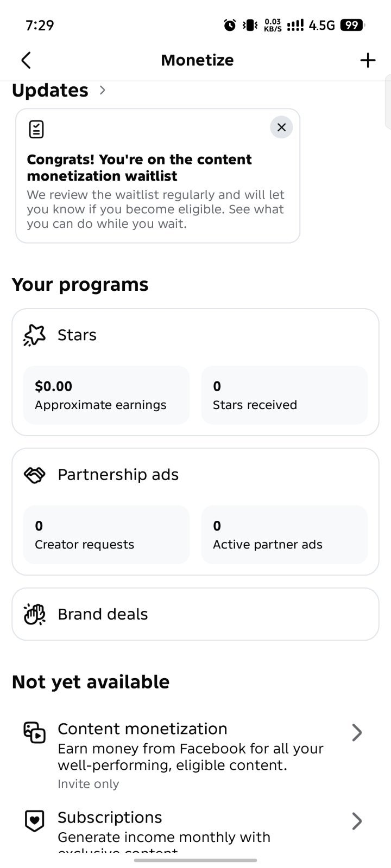Open the Updates section heading
Viewport: 391px width, 868px height.
tap(50, 90)
